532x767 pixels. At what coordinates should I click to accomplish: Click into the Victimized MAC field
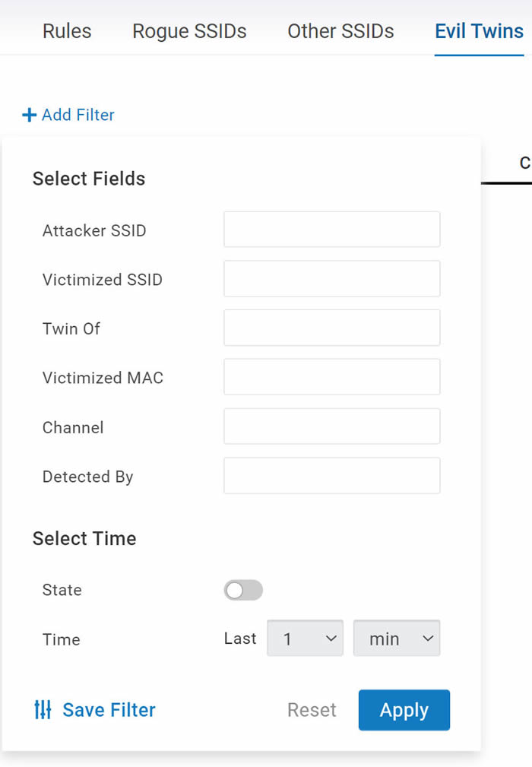point(332,376)
